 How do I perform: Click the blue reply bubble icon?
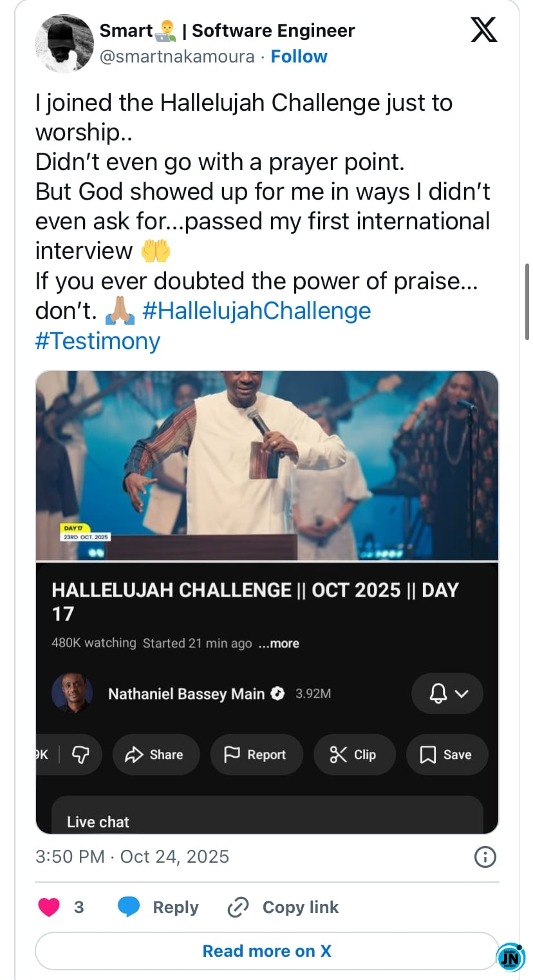(x=129, y=907)
